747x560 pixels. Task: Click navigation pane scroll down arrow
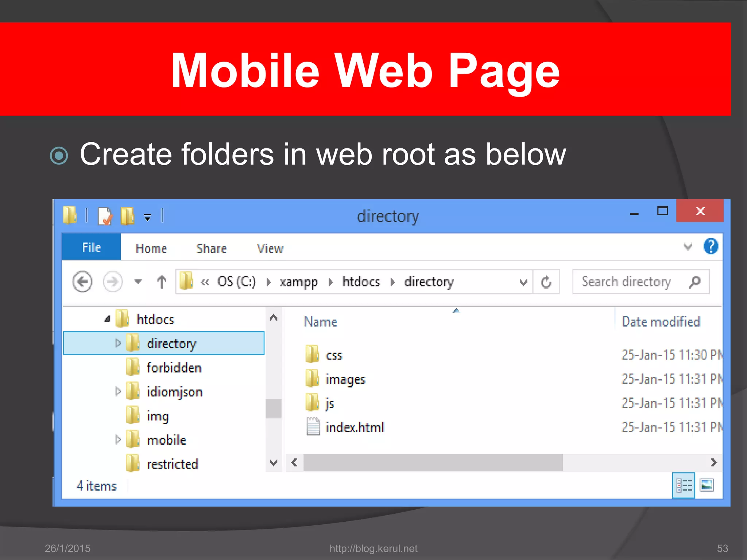pos(274,463)
